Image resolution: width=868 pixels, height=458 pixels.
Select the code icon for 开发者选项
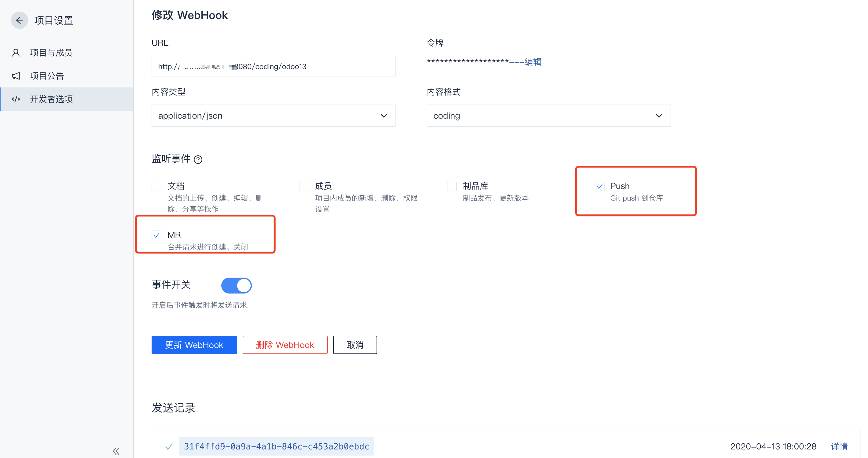16,99
